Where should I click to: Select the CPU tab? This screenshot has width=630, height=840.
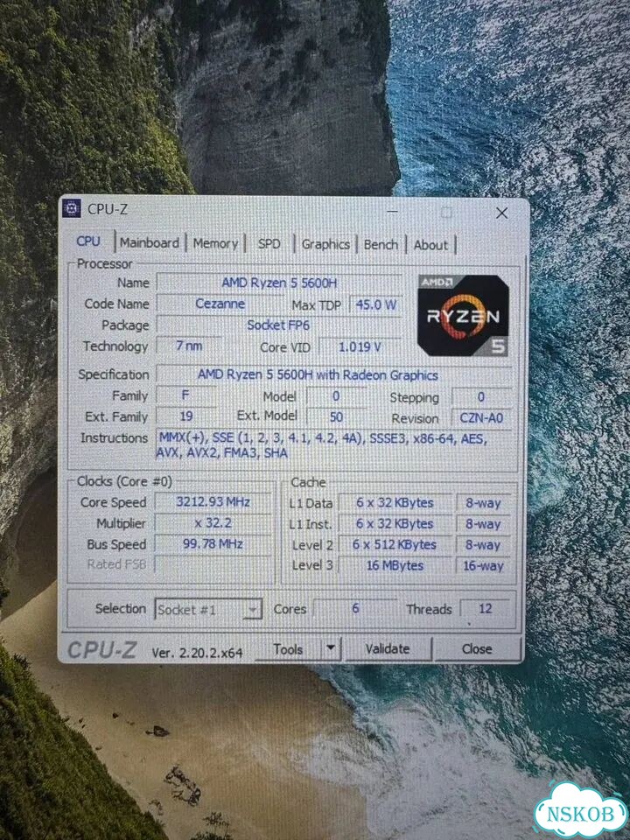point(88,241)
